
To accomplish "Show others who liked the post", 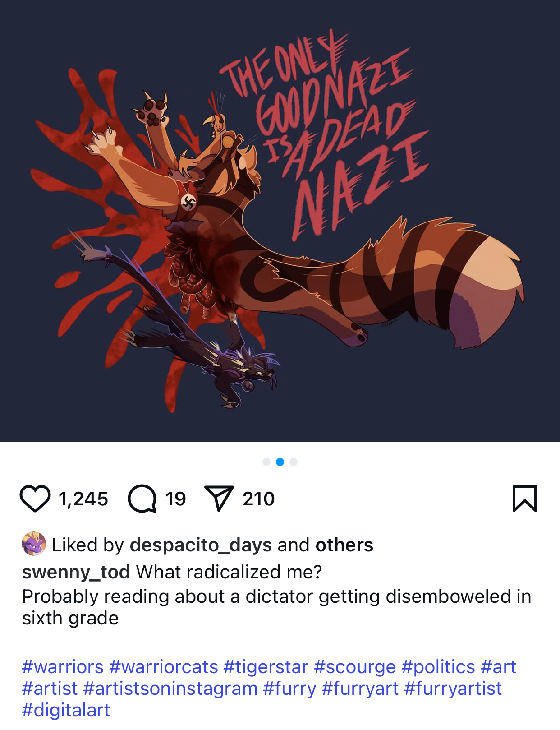I will click(x=344, y=545).
